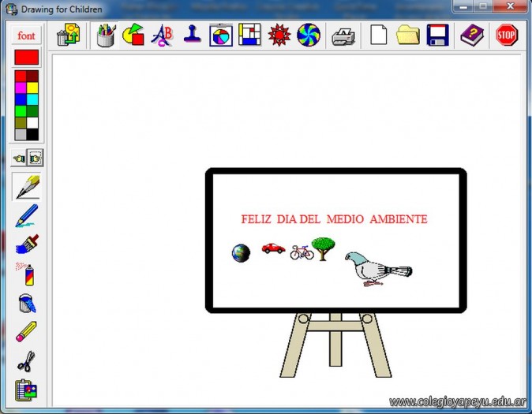Choose the pink eraser tool
The image size is (532, 414).
[27, 331]
